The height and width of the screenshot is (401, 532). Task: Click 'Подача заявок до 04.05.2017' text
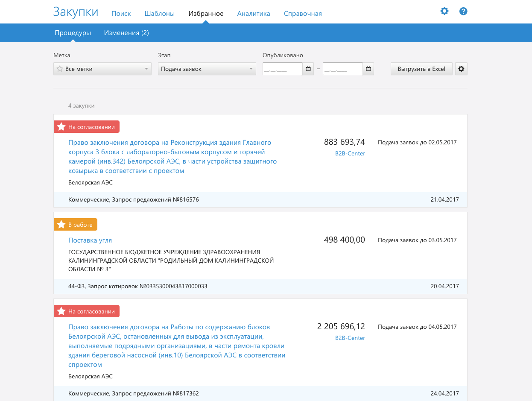pos(417,327)
